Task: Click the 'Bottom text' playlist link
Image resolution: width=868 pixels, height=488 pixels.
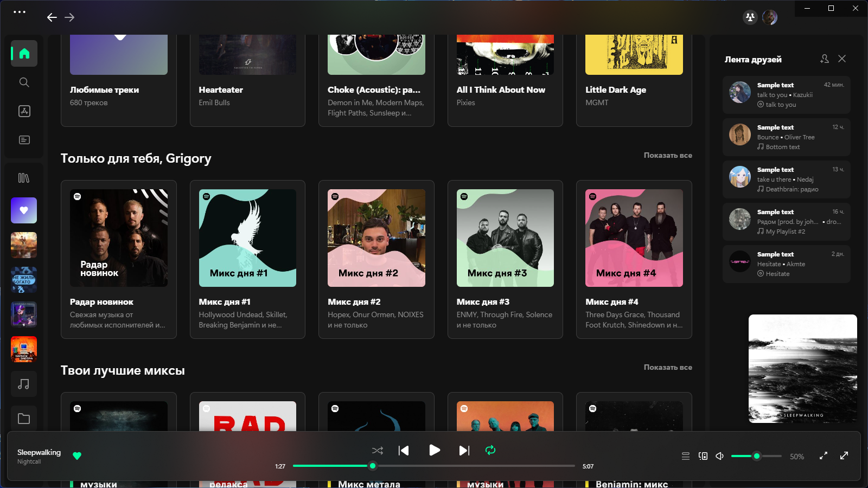Action: pyautogui.click(x=783, y=147)
